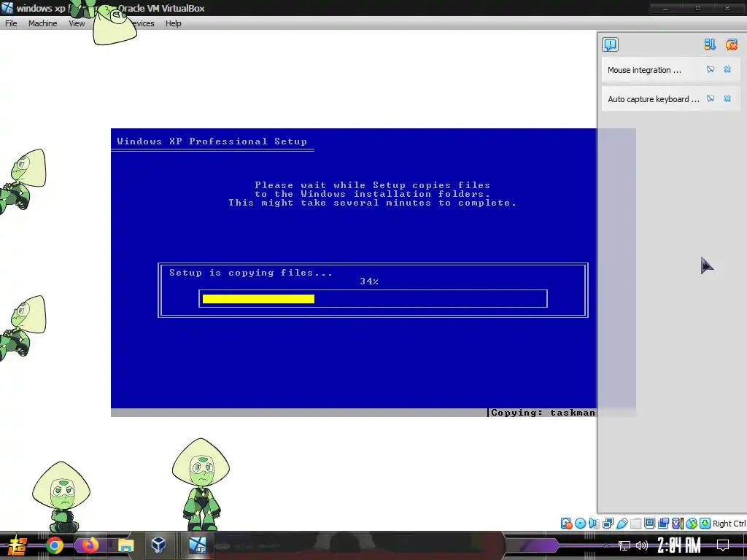Screen dimensions: 747x560
Task: Click the volume speaker tray icon
Action: (642, 545)
